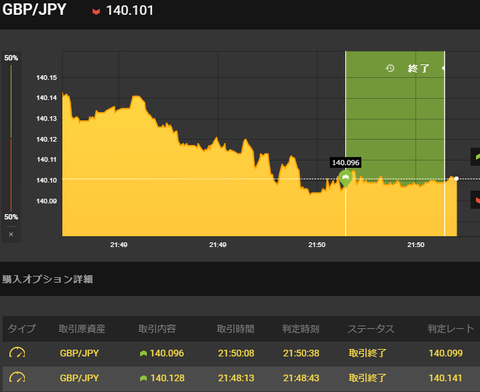The width and height of the screenshot is (480, 392).
Task: Click GBP/JPY in the 21:48:13 trade row
Action: click(x=79, y=378)
